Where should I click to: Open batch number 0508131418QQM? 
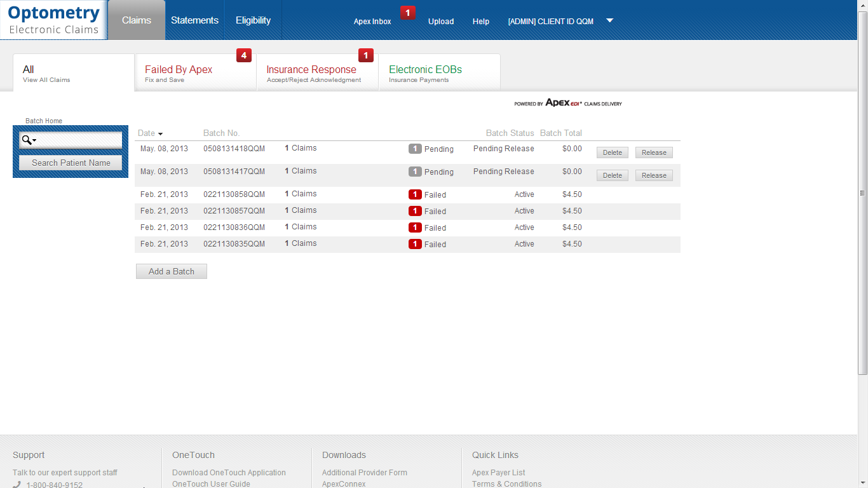point(234,149)
